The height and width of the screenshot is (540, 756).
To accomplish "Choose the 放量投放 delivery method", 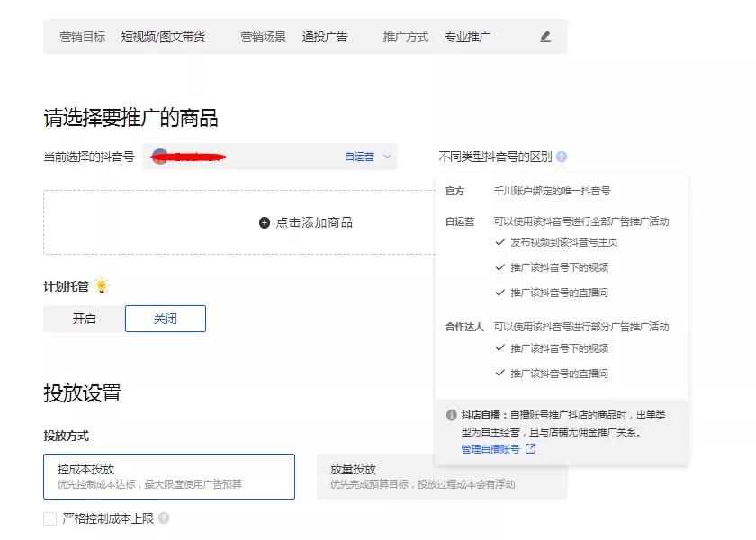I will click(x=442, y=476).
